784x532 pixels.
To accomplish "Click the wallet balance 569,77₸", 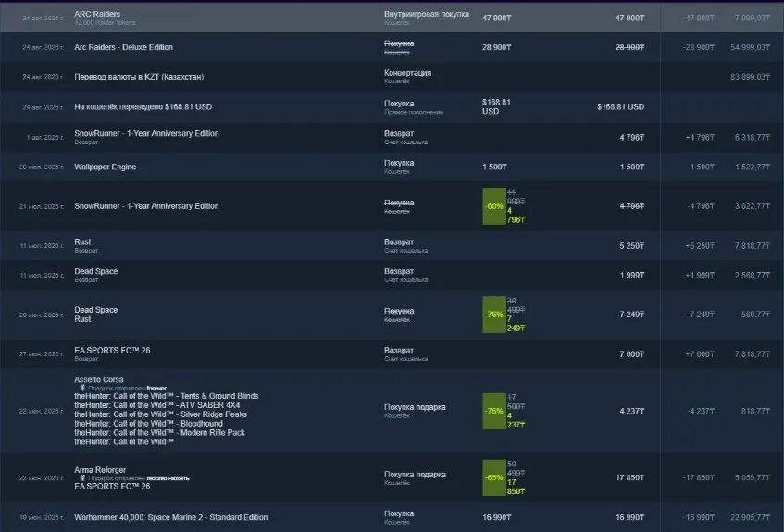I will [x=755, y=315].
